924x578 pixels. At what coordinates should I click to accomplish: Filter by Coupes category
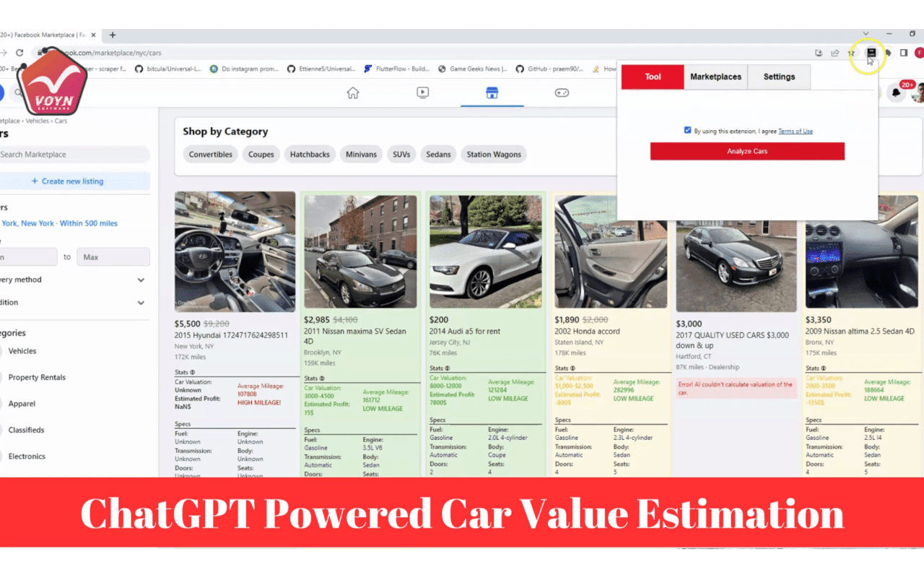point(261,155)
